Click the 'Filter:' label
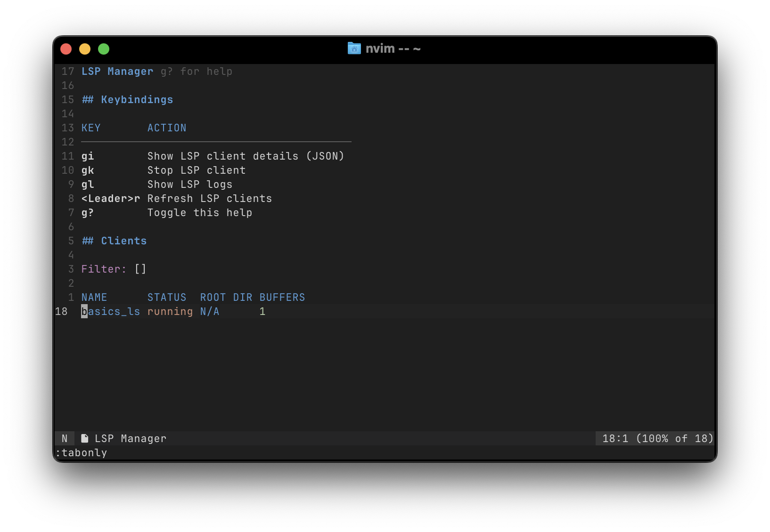 (104, 269)
